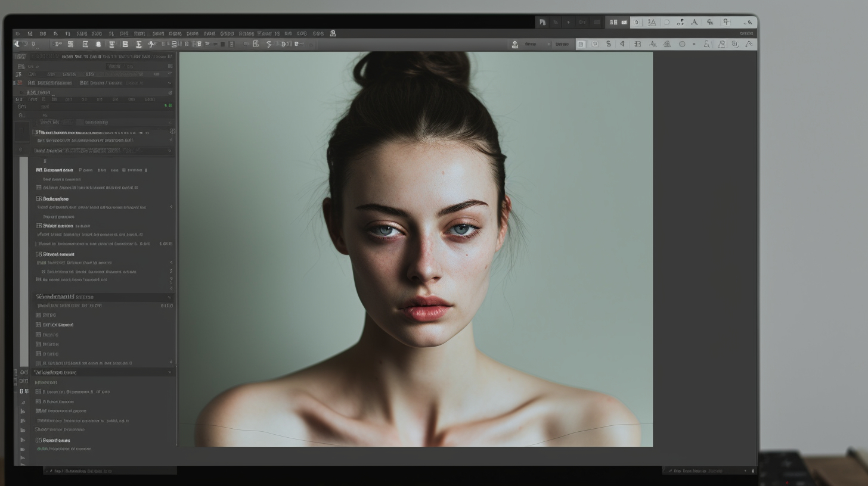Click the highlighted square icon in the right toolbar group
The height and width of the screenshot is (486, 868).
(581, 44)
